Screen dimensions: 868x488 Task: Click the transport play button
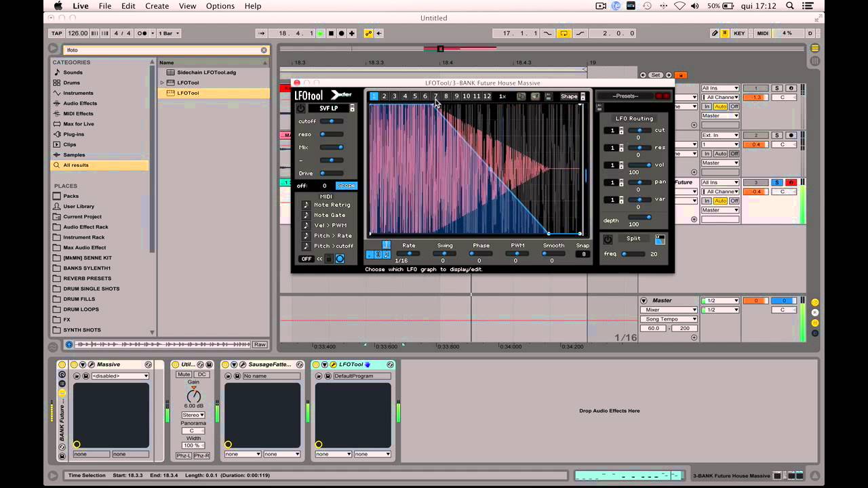coord(321,33)
